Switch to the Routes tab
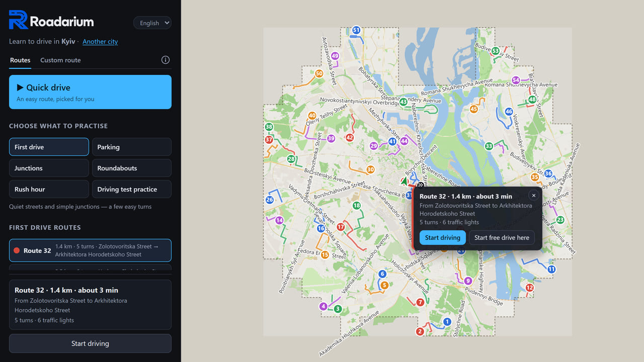The width and height of the screenshot is (644, 362). pyautogui.click(x=20, y=60)
